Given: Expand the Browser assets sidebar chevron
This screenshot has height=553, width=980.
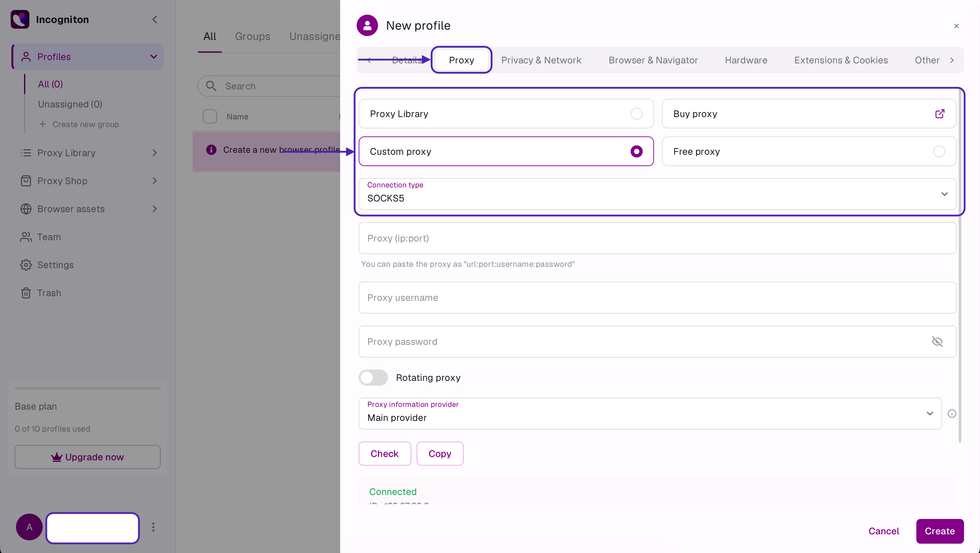Looking at the screenshot, I should [154, 209].
